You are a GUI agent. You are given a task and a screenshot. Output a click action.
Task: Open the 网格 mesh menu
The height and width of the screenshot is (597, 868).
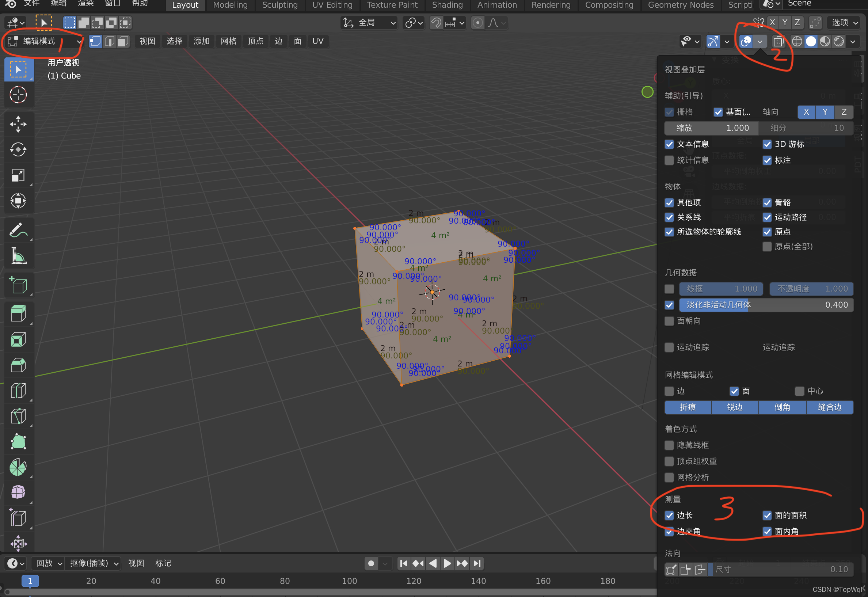tap(228, 41)
